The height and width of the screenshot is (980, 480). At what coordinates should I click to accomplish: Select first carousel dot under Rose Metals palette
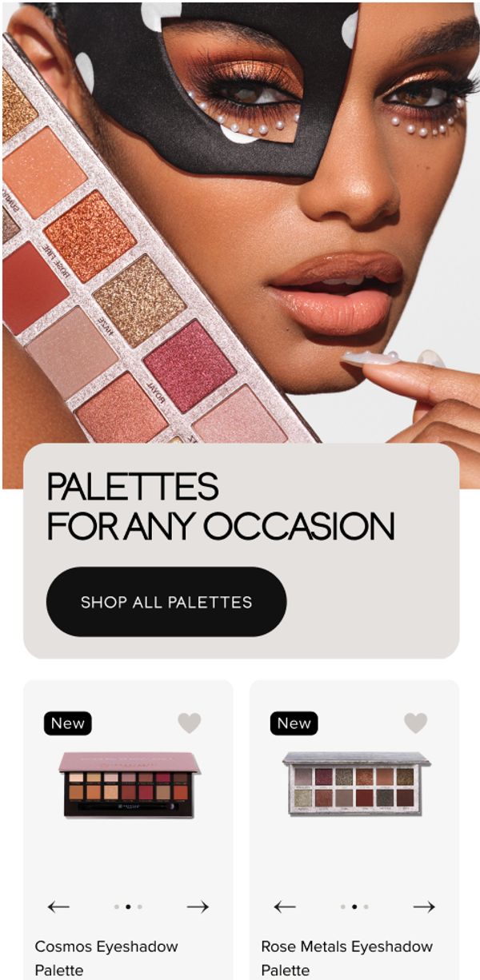[343, 906]
